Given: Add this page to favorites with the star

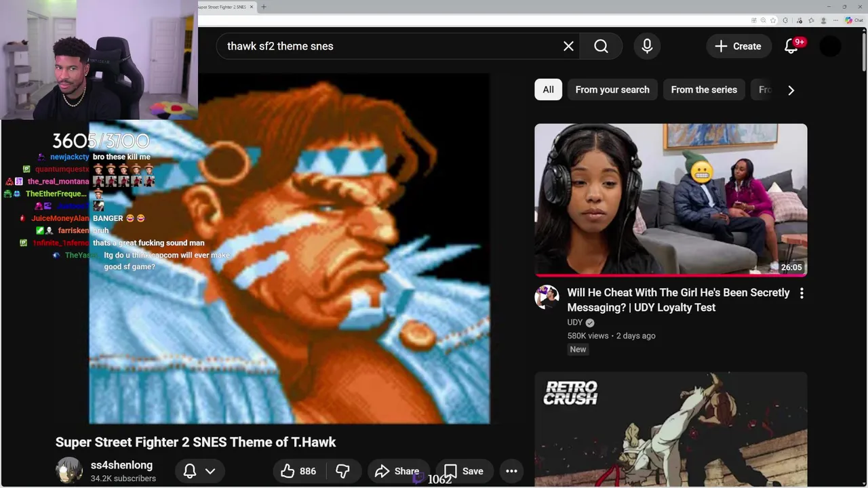Looking at the screenshot, I should [x=773, y=20].
